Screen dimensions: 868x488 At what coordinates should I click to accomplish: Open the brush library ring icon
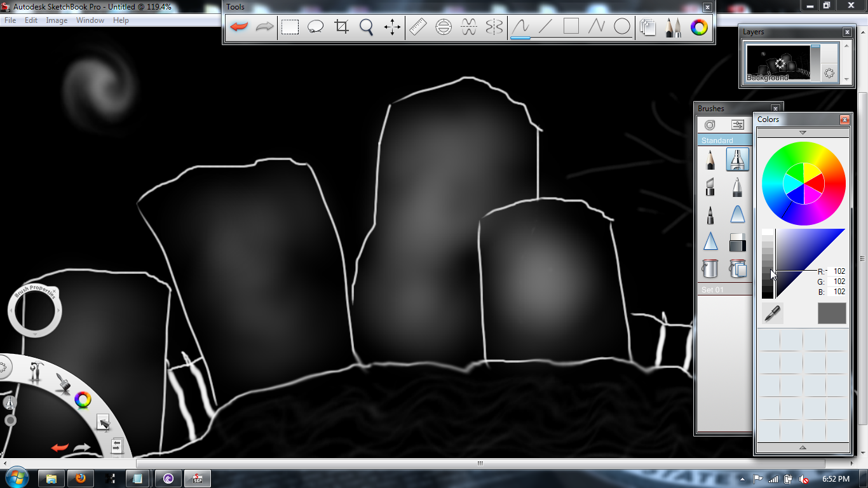(x=710, y=125)
